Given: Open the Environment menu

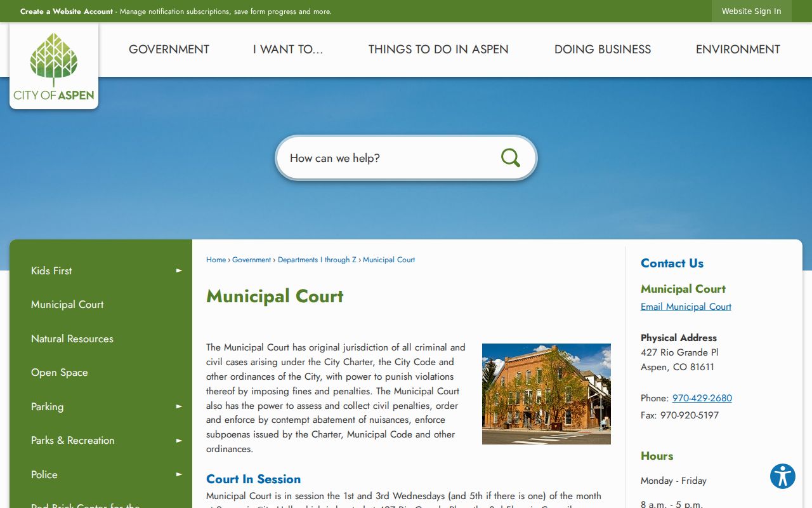Looking at the screenshot, I should pyautogui.click(x=738, y=50).
